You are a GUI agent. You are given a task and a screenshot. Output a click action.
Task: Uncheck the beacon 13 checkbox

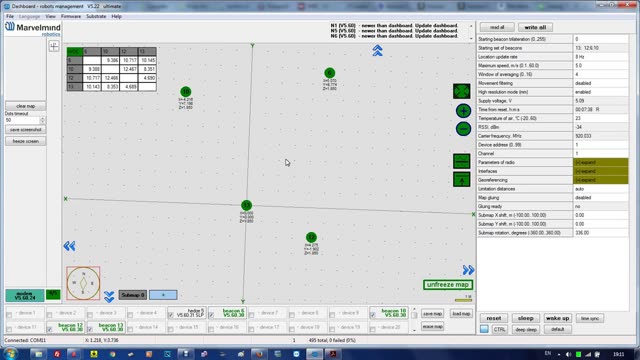(x=90, y=329)
